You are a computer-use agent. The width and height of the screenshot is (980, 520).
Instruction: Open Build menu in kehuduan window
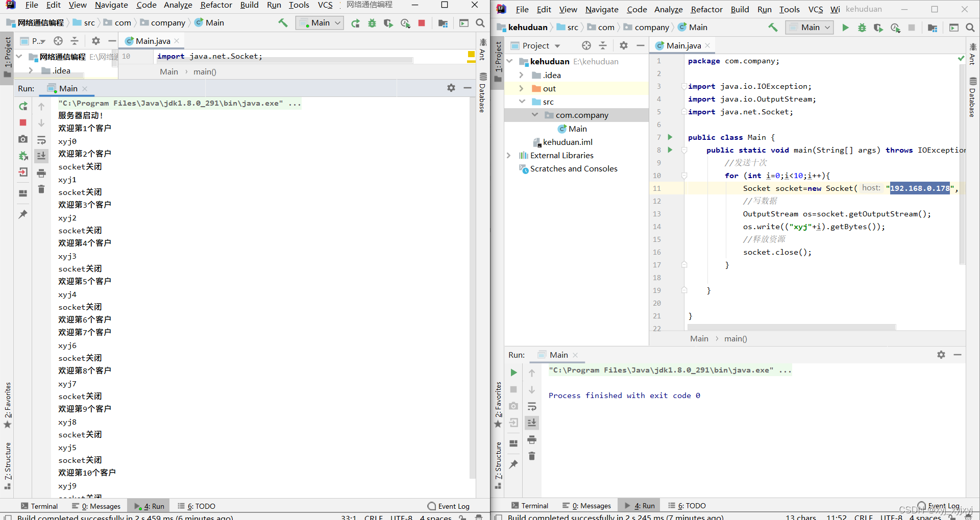pos(740,10)
